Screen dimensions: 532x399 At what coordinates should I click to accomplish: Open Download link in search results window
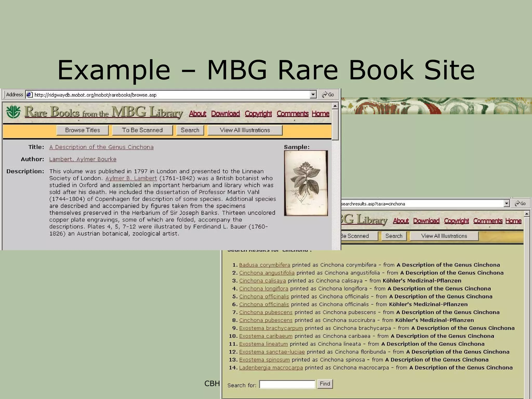(426, 221)
